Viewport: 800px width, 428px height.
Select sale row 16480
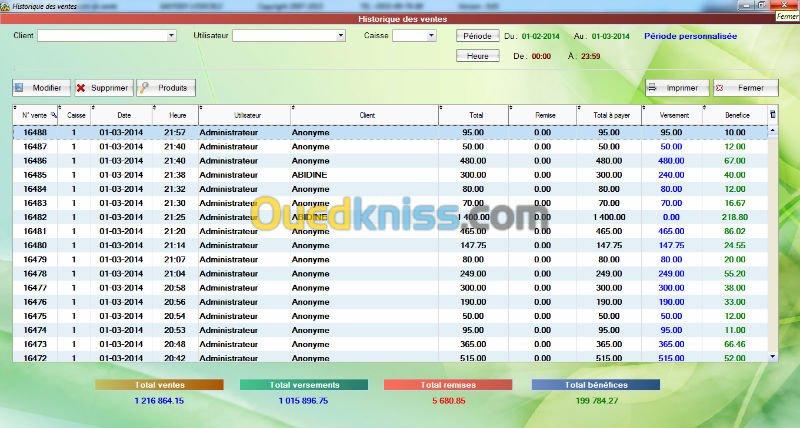[x=390, y=245]
